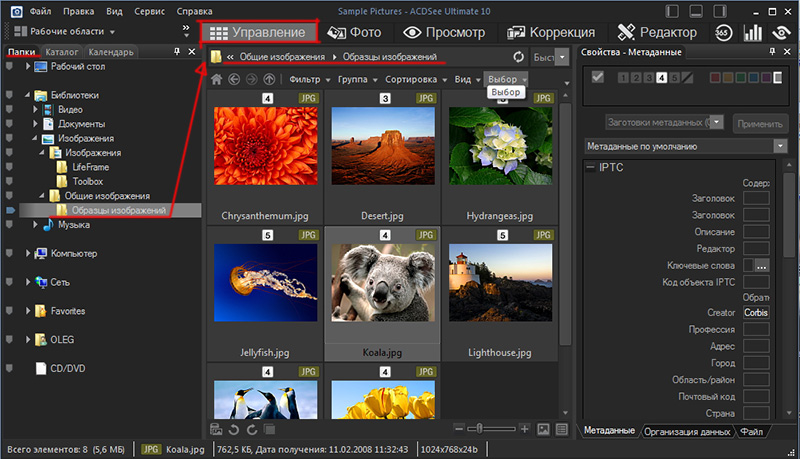Screen dimensions: 800x459
Task: Open Коррекция mode
Action: (551, 33)
